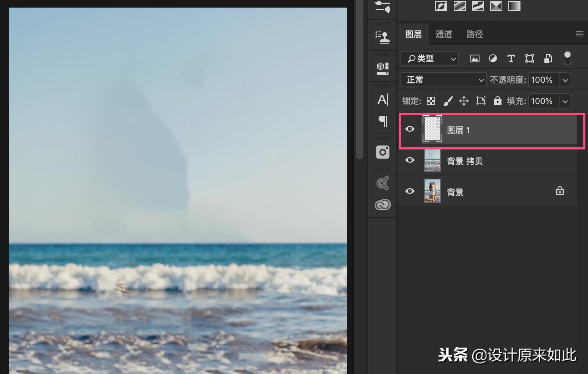Add a Selective Color adjustment icon
The image size is (588, 374).
pyautogui.click(x=496, y=6)
